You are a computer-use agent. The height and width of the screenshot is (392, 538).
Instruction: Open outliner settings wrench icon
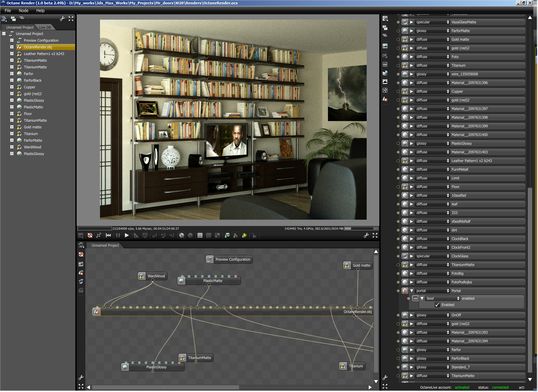coord(62,19)
